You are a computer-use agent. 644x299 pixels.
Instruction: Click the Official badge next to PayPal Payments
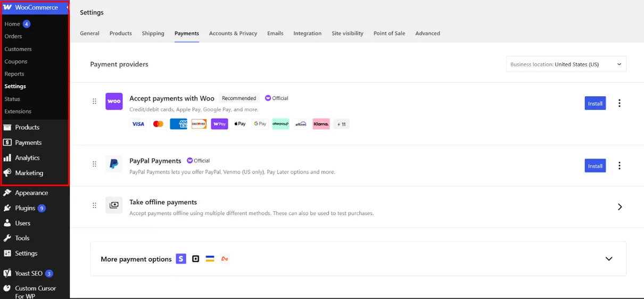198,161
